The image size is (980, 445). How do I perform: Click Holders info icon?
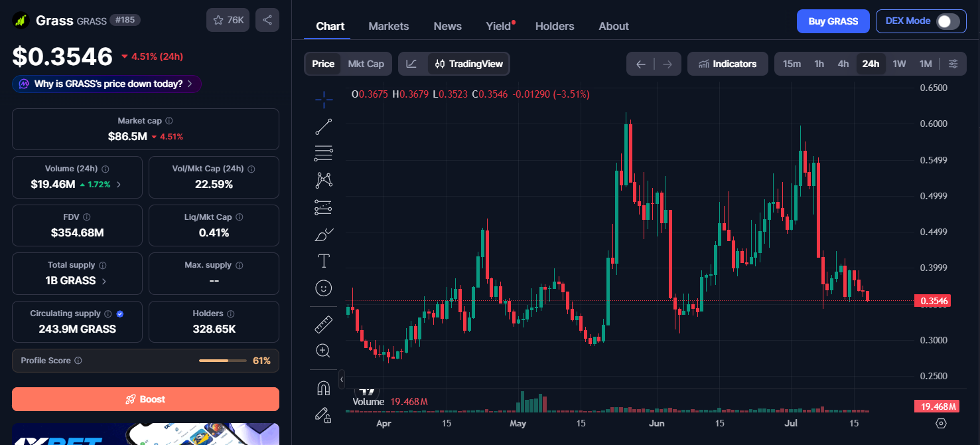pos(230,313)
